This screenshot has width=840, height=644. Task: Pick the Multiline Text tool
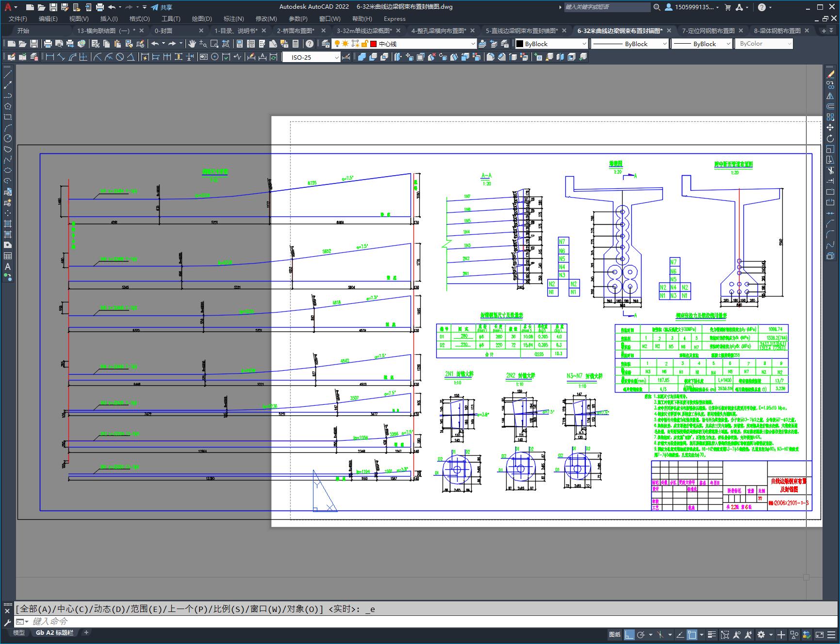[x=8, y=266]
